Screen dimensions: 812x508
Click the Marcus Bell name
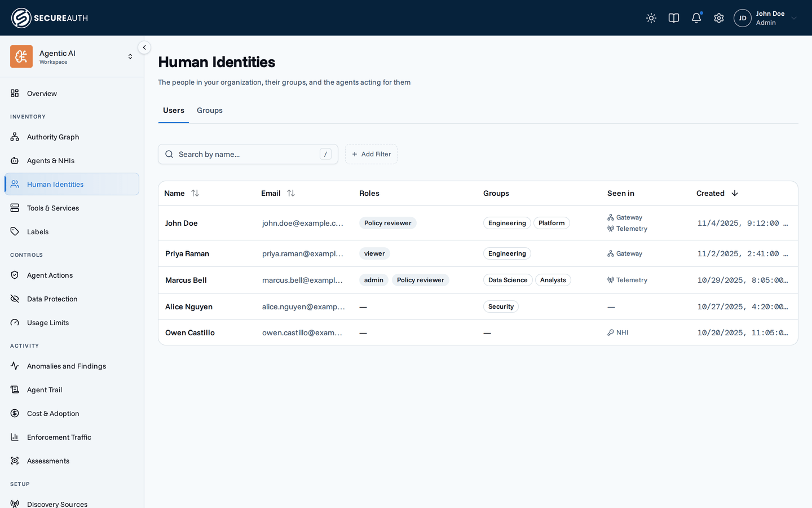click(186, 281)
